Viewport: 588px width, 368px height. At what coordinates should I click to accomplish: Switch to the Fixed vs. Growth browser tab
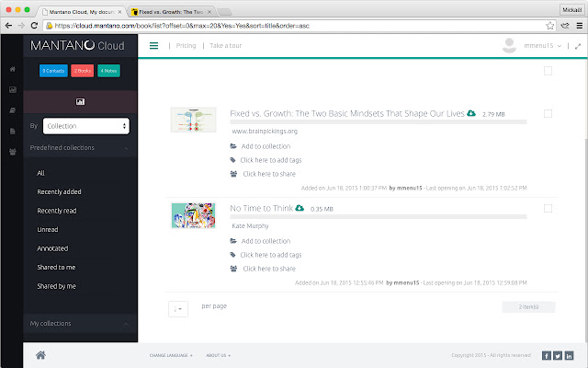tap(171, 12)
